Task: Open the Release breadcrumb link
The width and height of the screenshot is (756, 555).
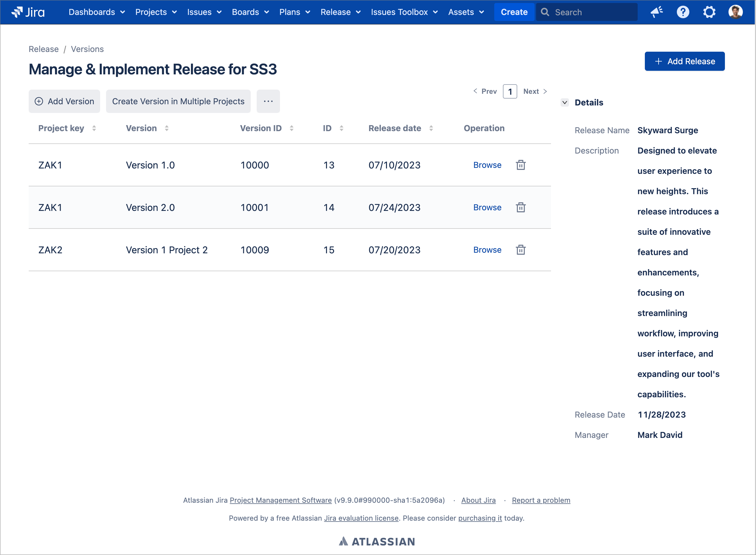Action: pos(43,49)
